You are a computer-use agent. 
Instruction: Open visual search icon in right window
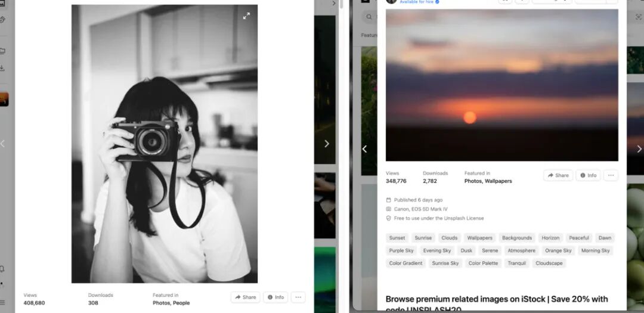tap(639, 17)
